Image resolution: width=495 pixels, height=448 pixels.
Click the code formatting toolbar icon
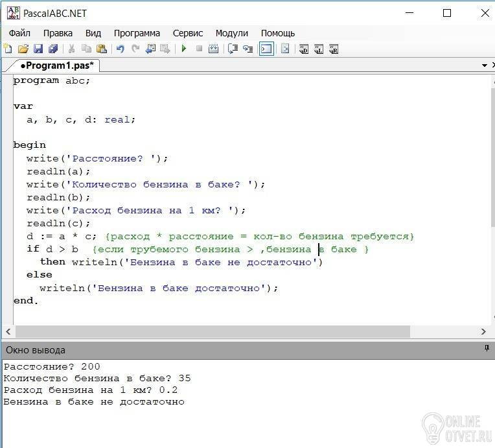pyautogui.click(x=285, y=49)
